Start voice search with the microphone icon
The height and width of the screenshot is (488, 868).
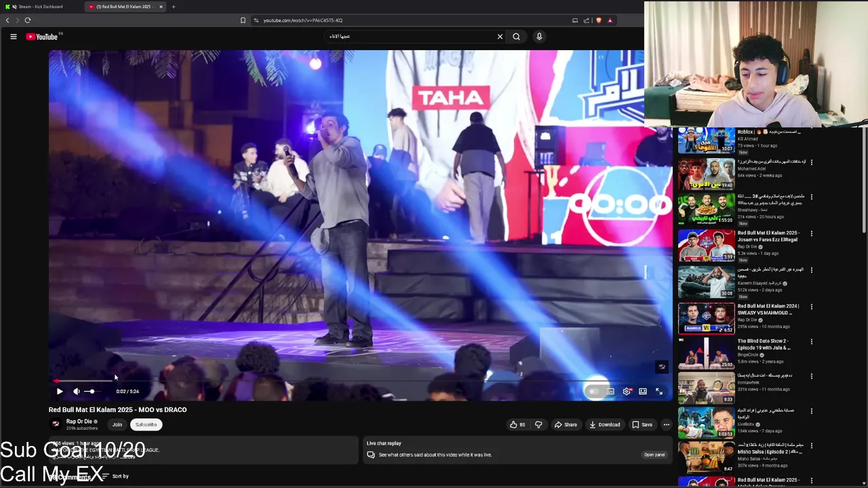point(539,37)
